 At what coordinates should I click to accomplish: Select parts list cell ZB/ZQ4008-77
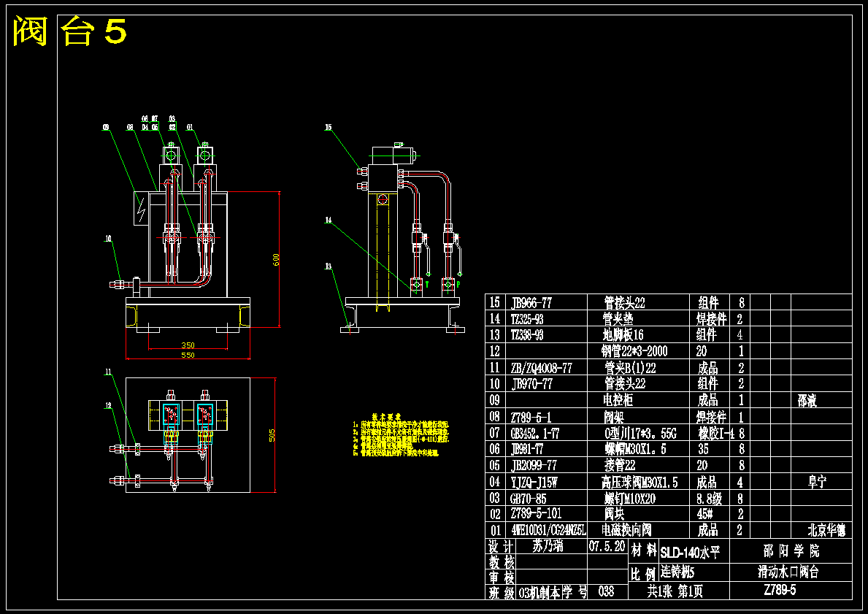(x=542, y=368)
